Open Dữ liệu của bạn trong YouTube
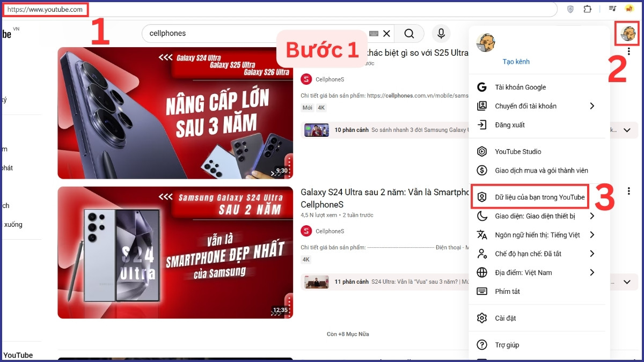 (x=538, y=197)
